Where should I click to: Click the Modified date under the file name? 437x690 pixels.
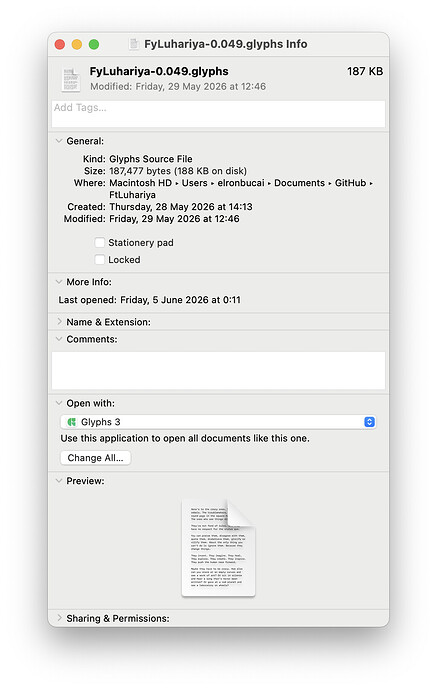click(178, 86)
